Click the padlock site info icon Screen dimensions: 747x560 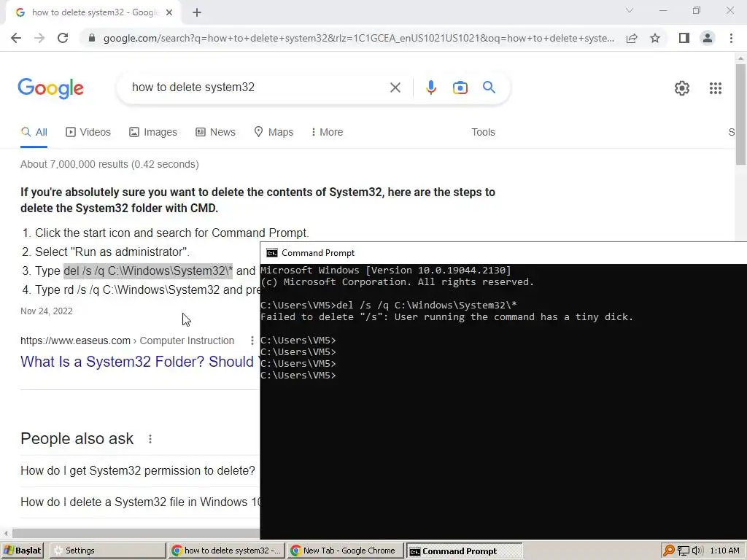tap(92, 38)
